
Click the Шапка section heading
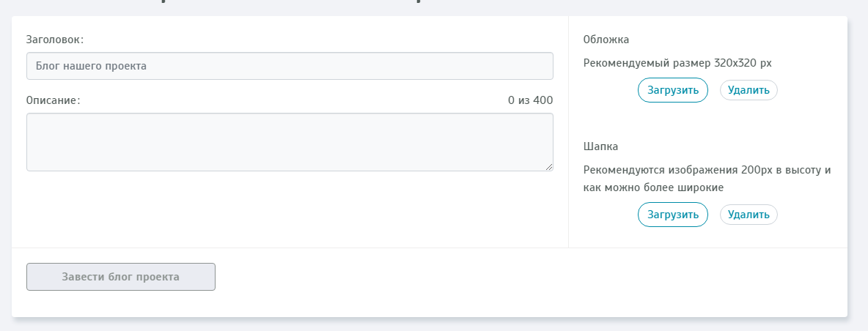(601, 146)
